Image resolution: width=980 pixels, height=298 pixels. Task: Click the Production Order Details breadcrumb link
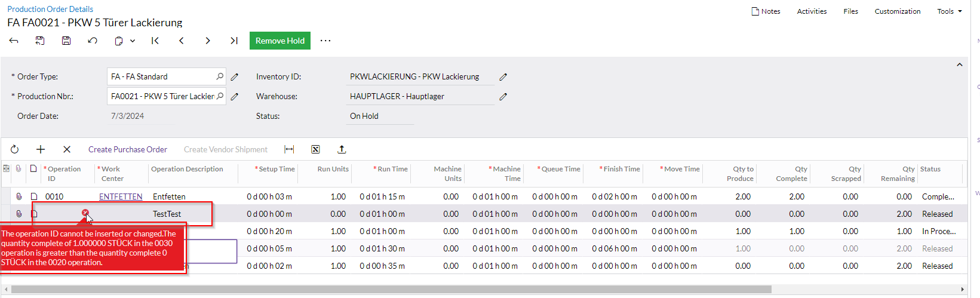50,9
